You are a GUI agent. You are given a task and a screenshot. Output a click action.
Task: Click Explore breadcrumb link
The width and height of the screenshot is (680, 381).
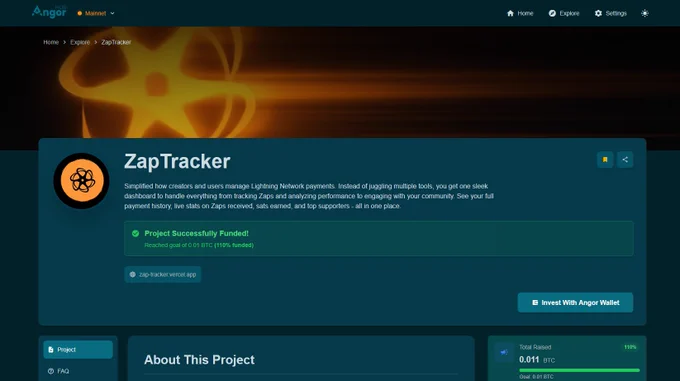[80, 42]
